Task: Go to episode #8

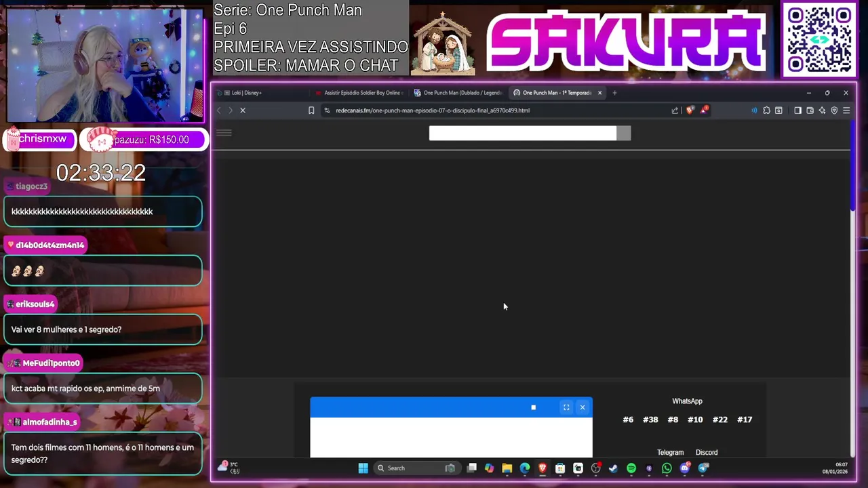Action: tap(673, 420)
